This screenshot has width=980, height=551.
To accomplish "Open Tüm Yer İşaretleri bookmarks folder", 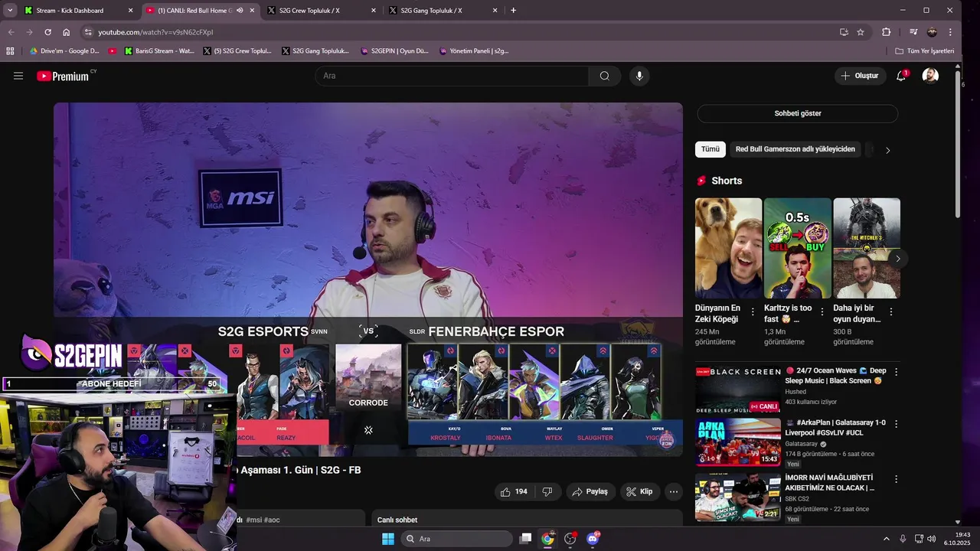I will click(924, 51).
